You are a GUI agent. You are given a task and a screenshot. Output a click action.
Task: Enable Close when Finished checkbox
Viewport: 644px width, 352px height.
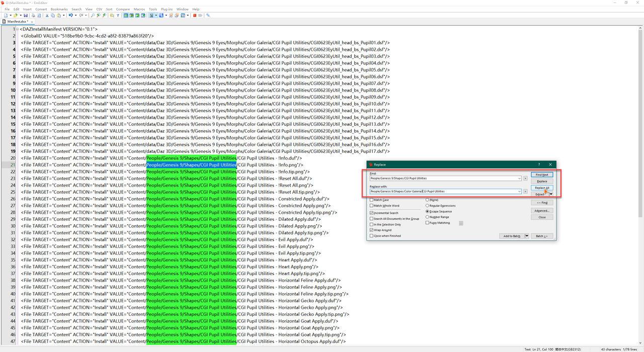371,236
